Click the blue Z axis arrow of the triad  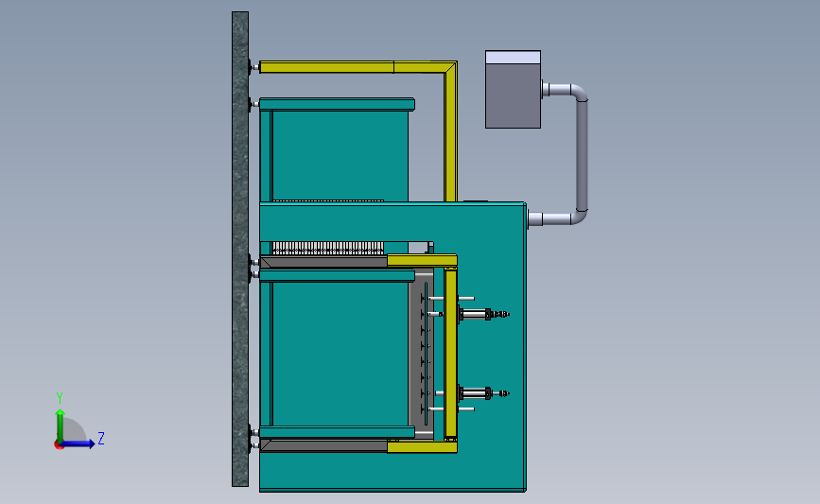pyautogui.click(x=79, y=443)
